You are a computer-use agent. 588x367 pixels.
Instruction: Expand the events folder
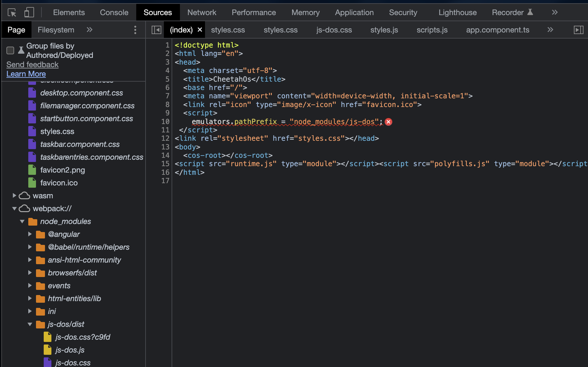click(x=30, y=285)
